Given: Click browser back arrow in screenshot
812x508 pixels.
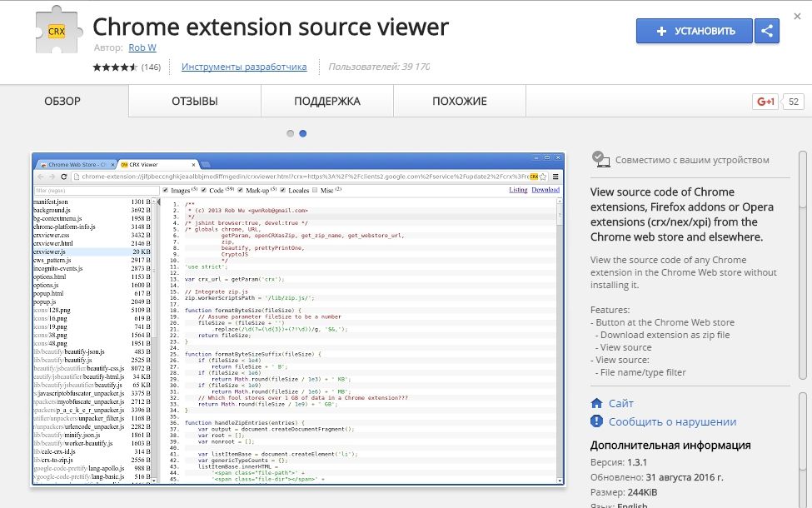Looking at the screenshot, I should coord(41,177).
